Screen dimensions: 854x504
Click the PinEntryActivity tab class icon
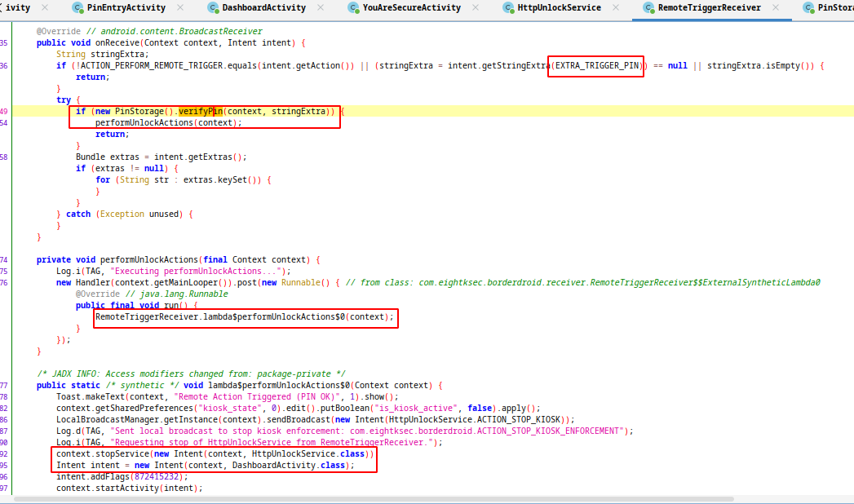(x=77, y=8)
